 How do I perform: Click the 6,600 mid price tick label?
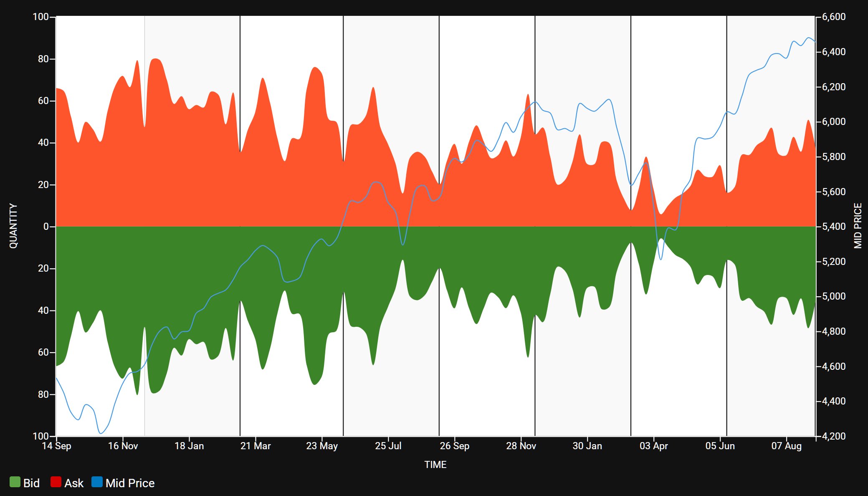(833, 17)
